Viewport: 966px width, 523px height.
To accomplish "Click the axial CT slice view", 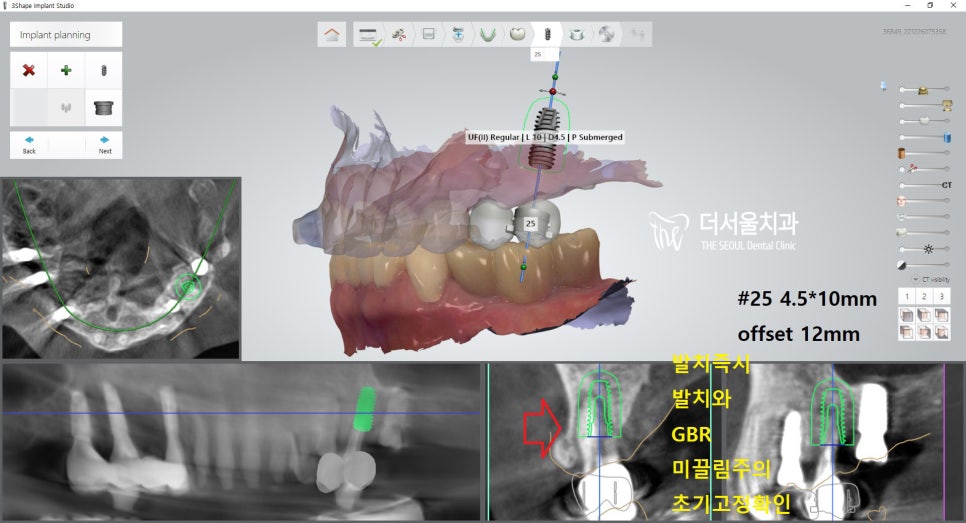I will [120, 268].
